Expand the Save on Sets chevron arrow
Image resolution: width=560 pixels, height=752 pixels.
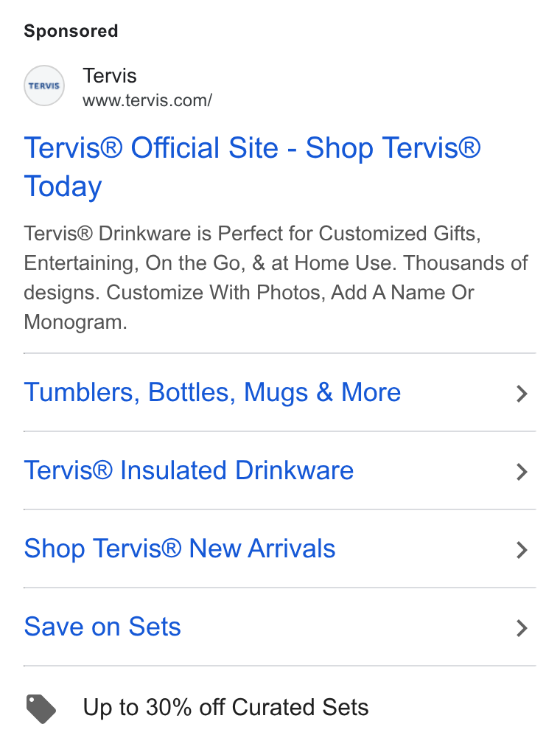522,628
